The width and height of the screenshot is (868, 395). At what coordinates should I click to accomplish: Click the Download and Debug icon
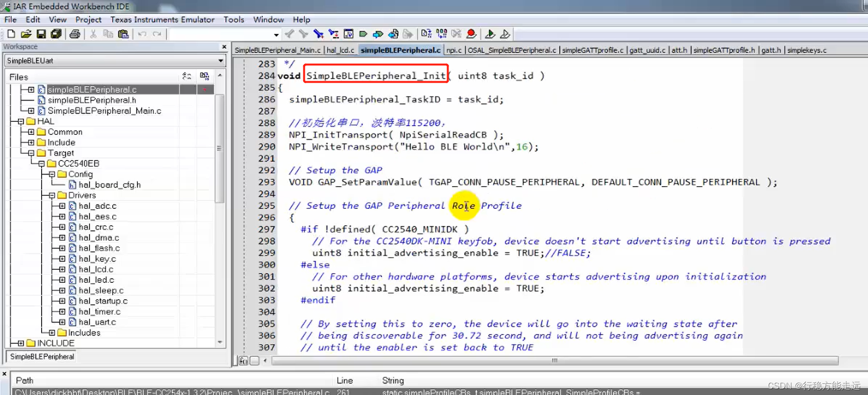coord(490,34)
